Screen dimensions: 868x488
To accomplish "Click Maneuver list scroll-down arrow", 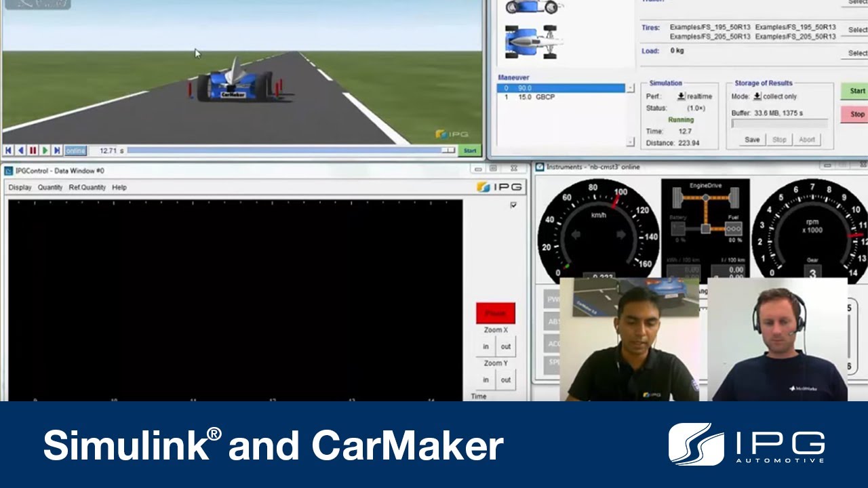I will 630,142.
